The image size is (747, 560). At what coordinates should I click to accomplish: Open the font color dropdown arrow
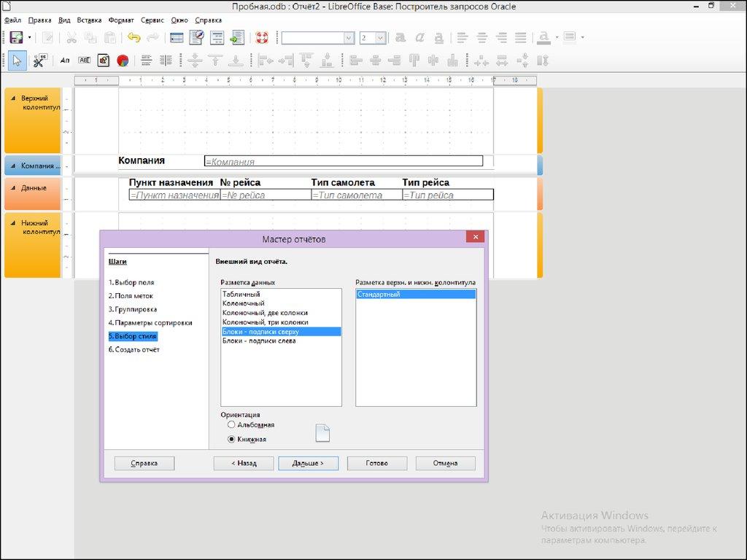557,37
